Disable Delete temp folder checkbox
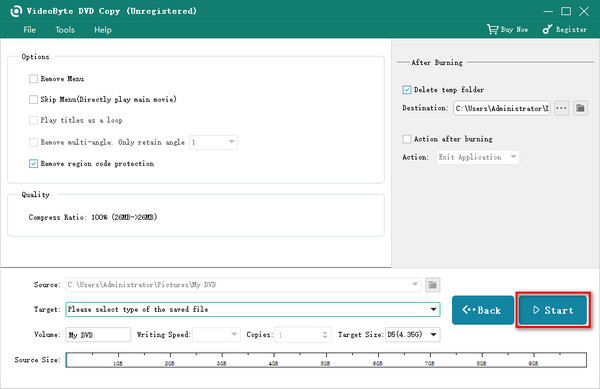 point(407,90)
